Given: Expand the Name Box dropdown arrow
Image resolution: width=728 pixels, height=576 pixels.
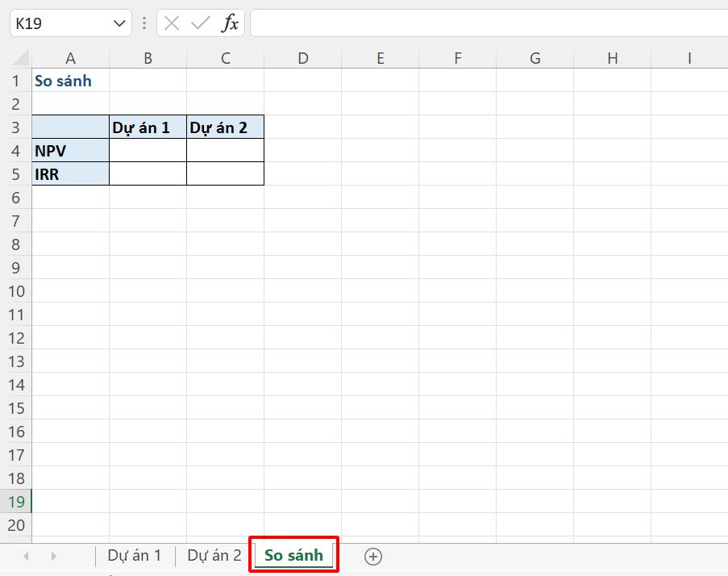Looking at the screenshot, I should (x=119, y=23).
